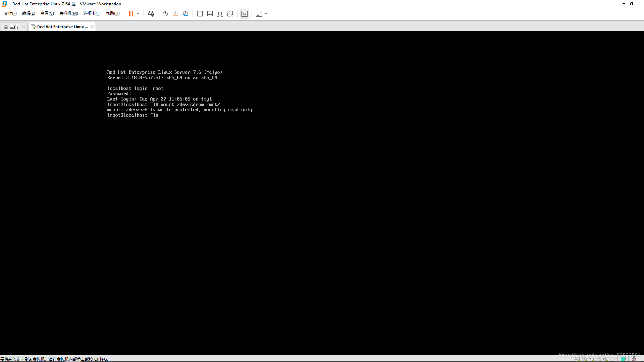Minimize the VMware Workstation window
Screen dimensions: 644x362
[x=624, y=4]
